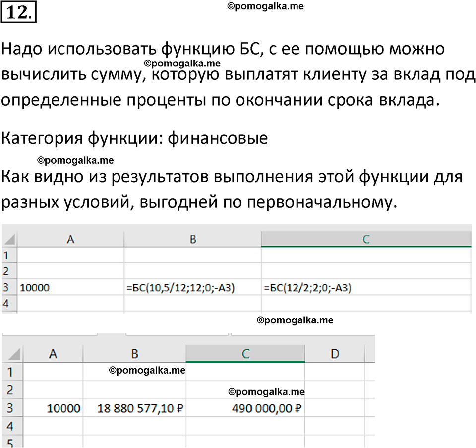Click row 4 header in upper spreadsheet

pyautogui.click(x=9, y=303)
